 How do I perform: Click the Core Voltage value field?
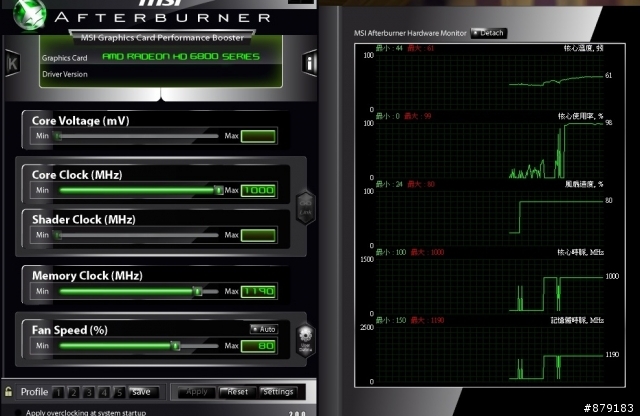point(258,136)
